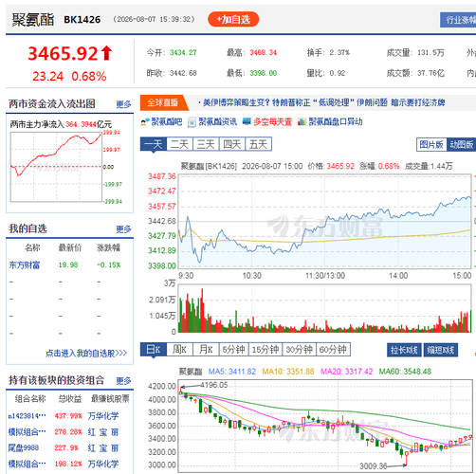Open 更多 beside 持有该板块的投资组合
Viewport: 476px width, 474px height.
[123, 381]
